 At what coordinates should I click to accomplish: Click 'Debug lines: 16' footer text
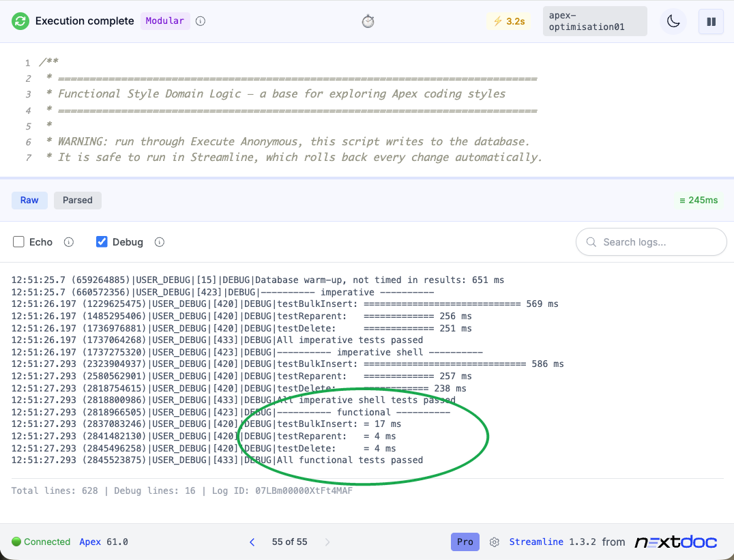pos(155,490)
